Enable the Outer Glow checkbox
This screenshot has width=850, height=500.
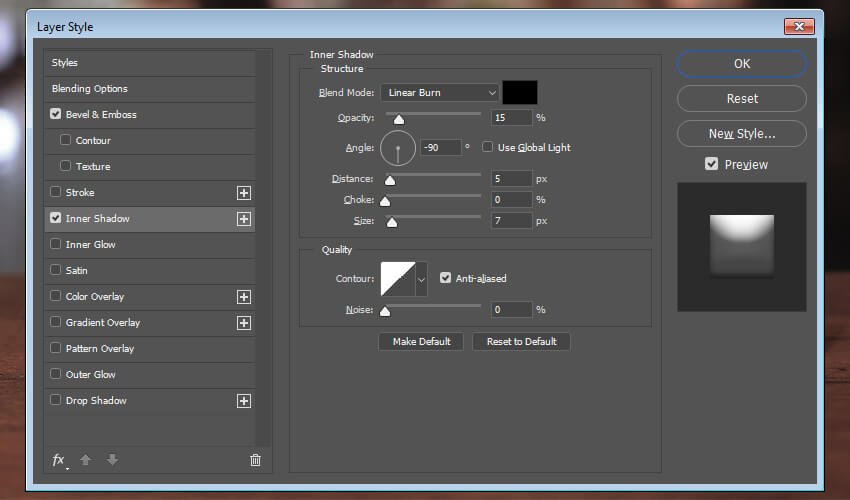pyautogui.click(x=55, y=374)
